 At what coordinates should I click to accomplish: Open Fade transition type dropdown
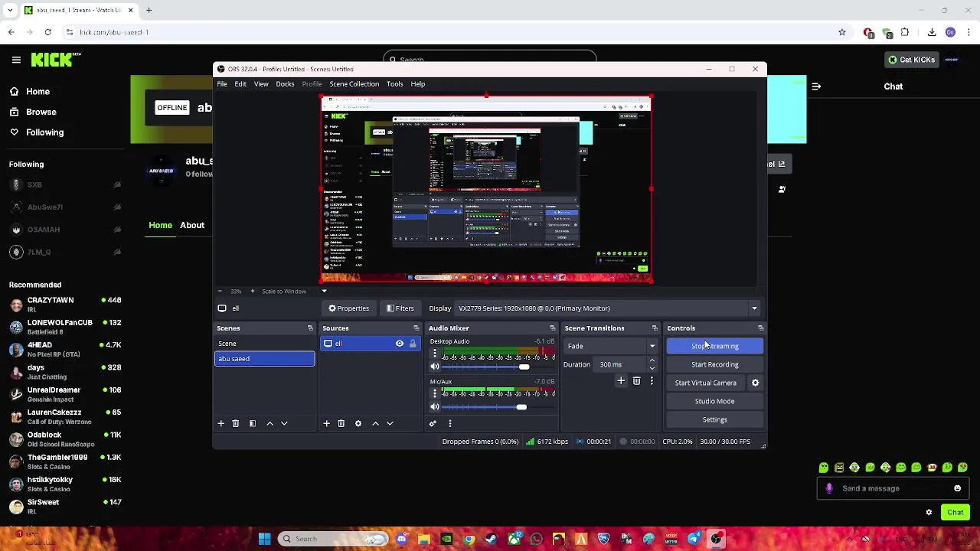610,346
